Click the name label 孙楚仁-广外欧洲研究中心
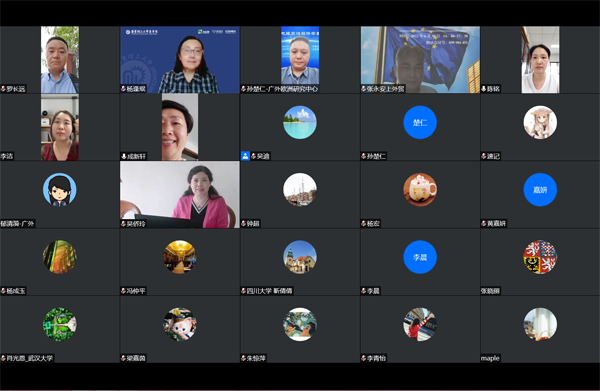600x391 pixels. coord(282,89)
